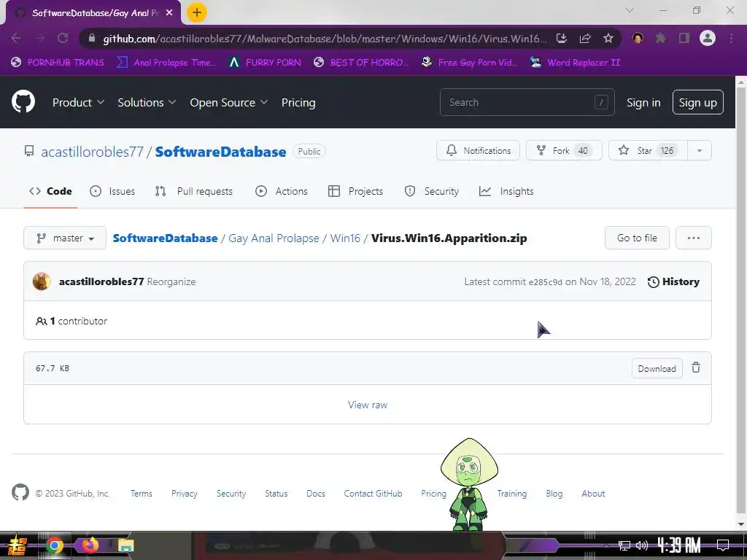This screenshot has height=560, width=747.
Task: Open Firefox from the taskbar
Action: [x=90, y=545]
